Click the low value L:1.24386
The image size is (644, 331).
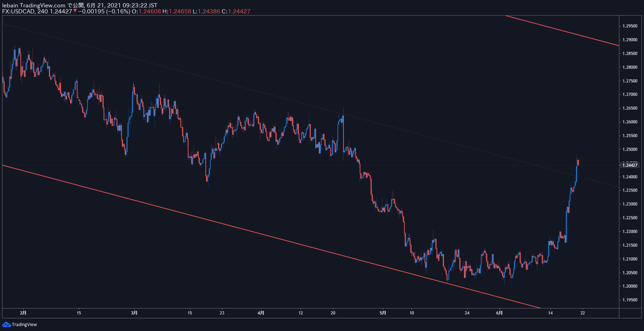[x=206, y=11]
